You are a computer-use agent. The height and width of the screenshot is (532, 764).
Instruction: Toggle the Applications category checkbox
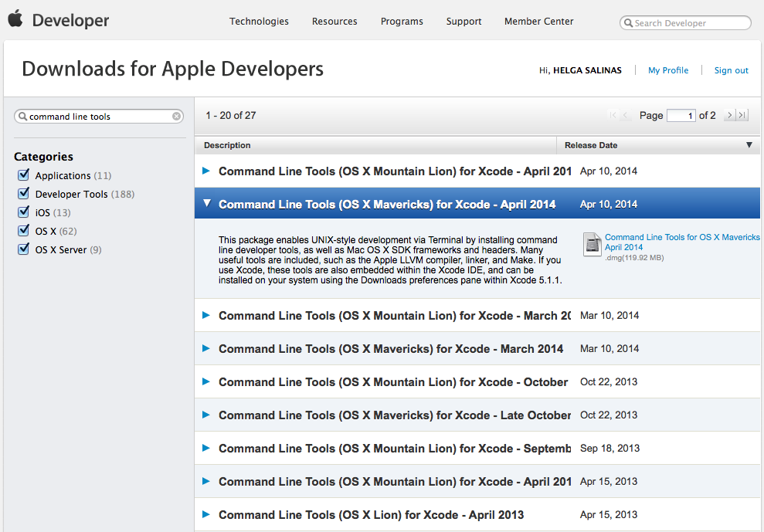coord(23,175)
